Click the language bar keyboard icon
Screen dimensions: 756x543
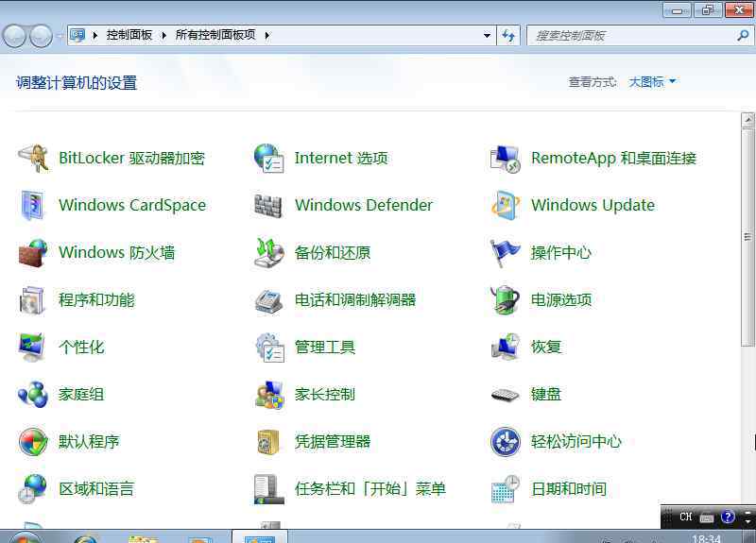tap(707, 518)
